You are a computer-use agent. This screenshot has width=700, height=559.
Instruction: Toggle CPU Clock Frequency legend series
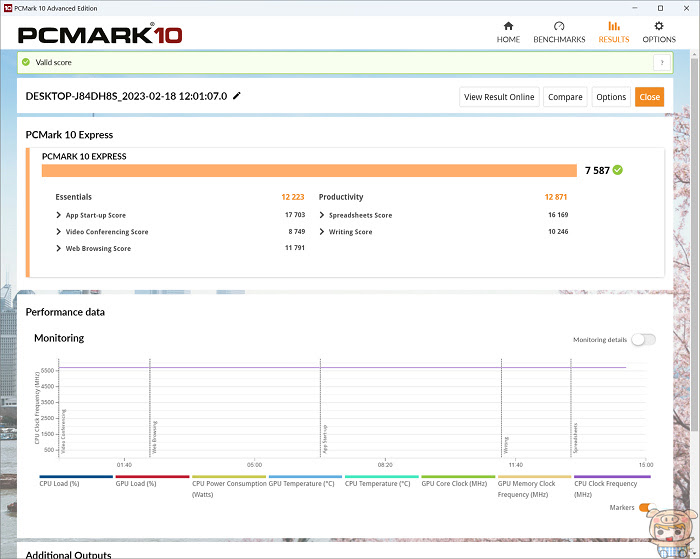click(612, 487)
